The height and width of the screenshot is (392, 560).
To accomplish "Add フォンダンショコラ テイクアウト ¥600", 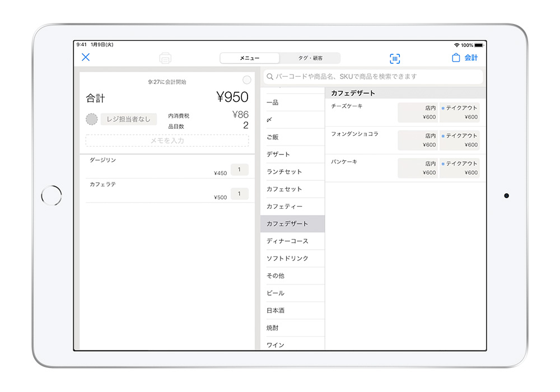I will [459, 141].
